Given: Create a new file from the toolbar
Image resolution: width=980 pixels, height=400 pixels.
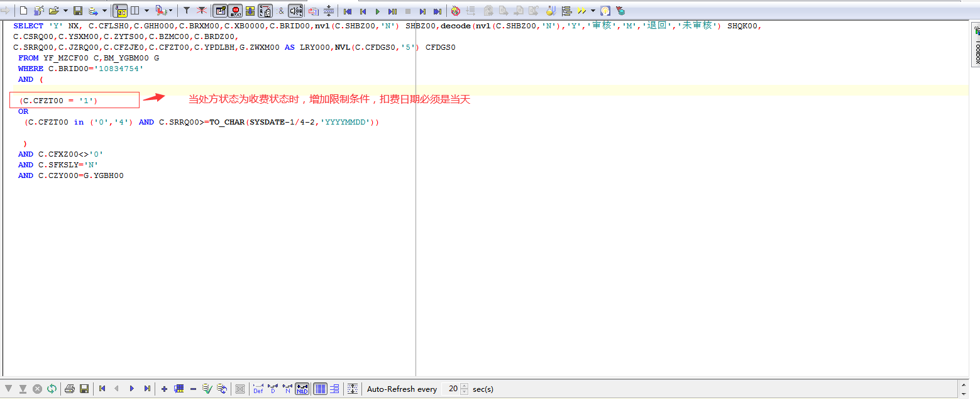Looking at the screenshot, I should pyautogui.click(x=23, y=11).
